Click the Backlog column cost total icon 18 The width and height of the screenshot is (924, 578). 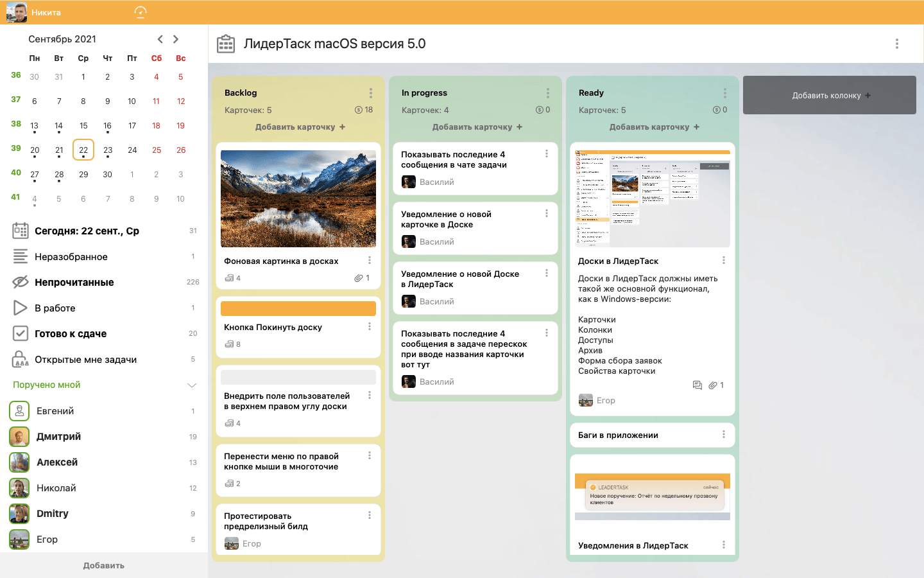click(359, 110)
